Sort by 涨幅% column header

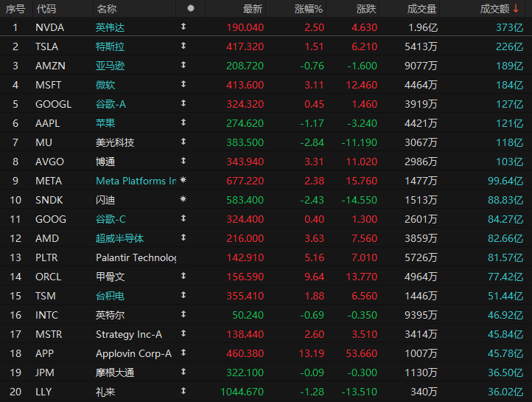click(309, 9)
